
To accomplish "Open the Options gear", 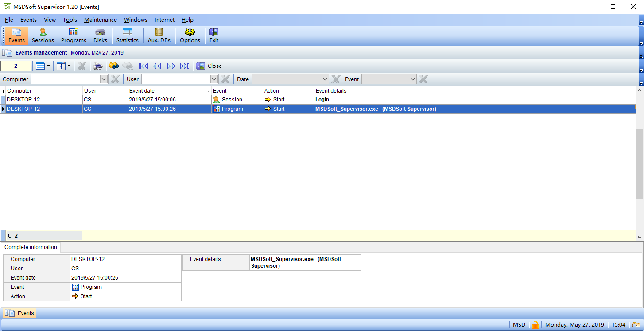I will coord(190,36).
